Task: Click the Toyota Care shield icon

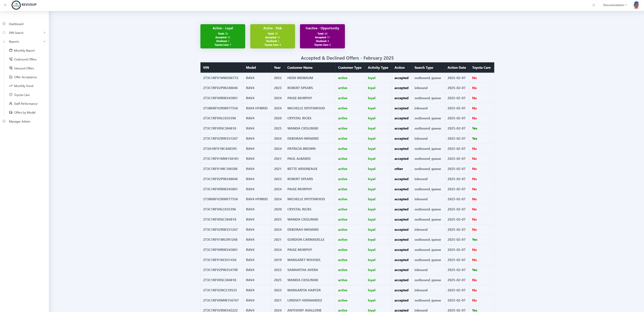Action: pos(11,95)
